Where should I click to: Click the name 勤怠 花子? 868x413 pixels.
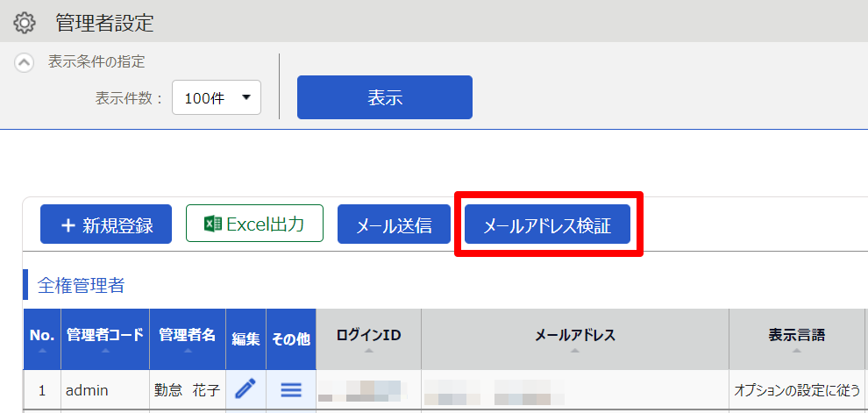point(188,390)
